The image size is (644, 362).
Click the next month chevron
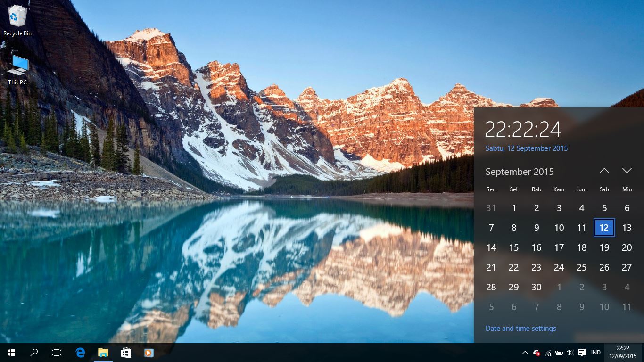[627, 171]
